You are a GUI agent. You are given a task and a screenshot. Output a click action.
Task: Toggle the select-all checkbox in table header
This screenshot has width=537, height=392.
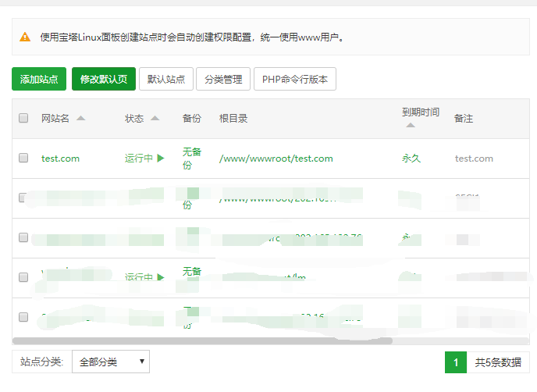tap(23, 119)
